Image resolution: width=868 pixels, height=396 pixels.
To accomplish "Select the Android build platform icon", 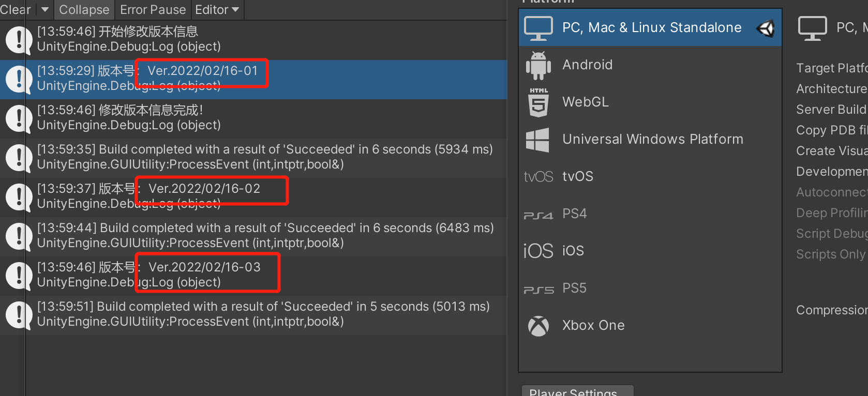I will (x=538, y=65).
